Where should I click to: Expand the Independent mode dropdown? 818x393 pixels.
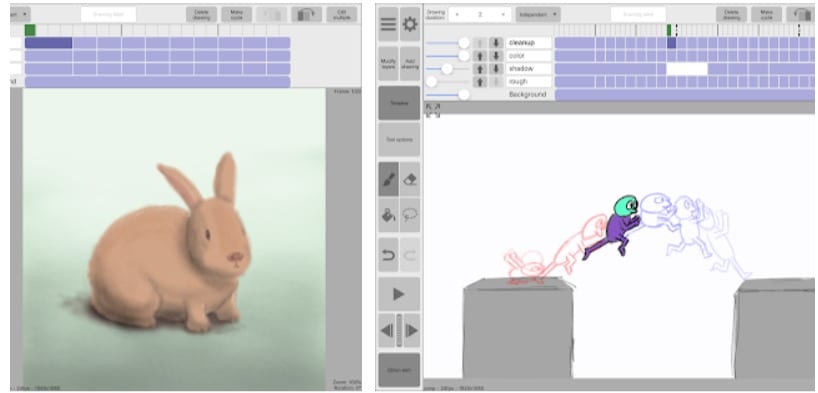click(538, 15)
